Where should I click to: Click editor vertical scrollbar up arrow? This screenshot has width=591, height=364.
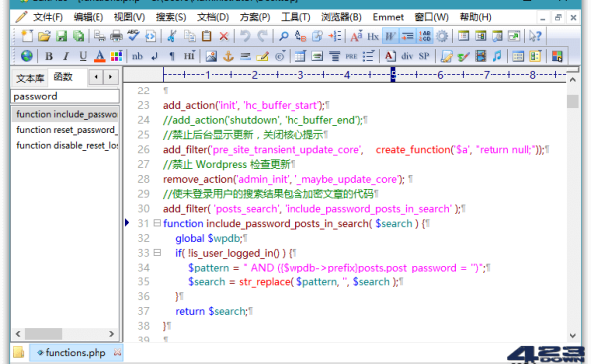click(572, 80)
